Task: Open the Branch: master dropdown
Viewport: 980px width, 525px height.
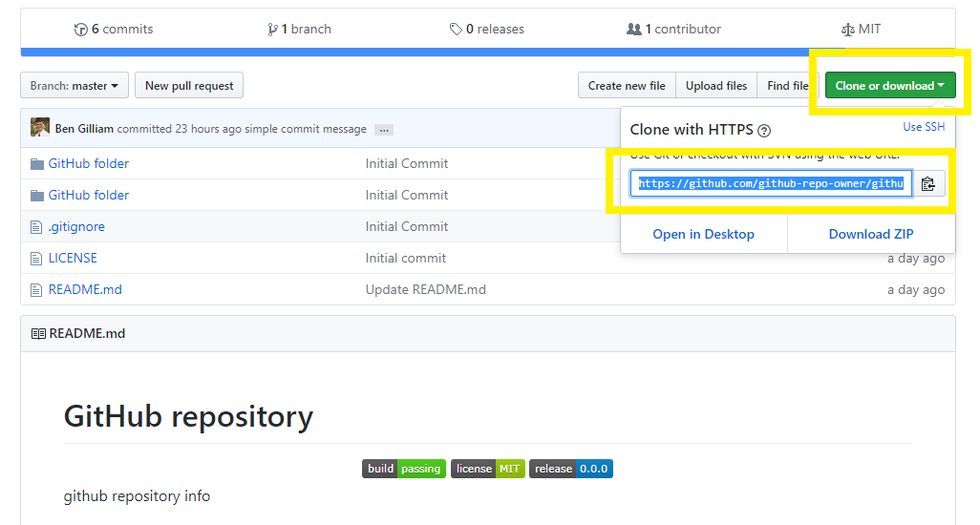Action: (x=75, y=86)
